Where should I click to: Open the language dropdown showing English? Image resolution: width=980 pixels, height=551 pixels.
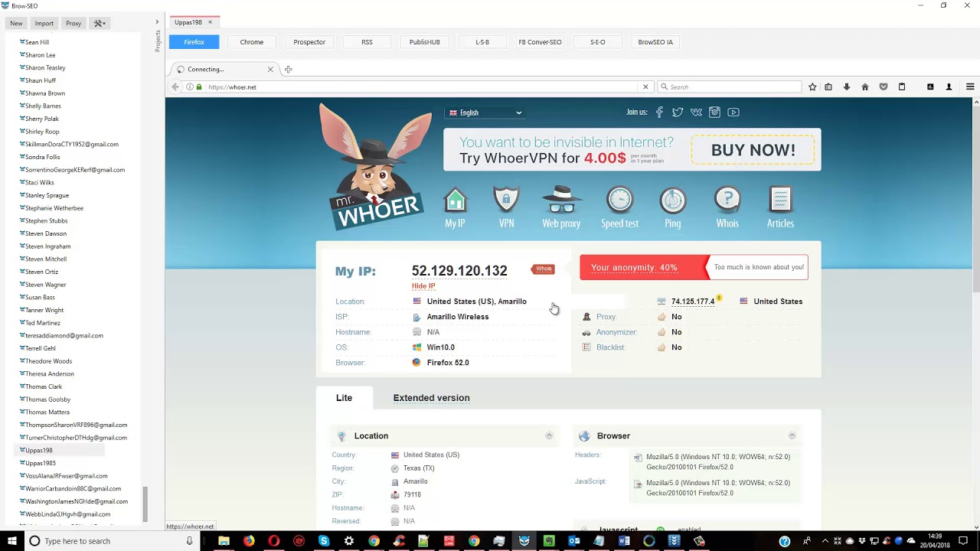(x=485, y=112)
